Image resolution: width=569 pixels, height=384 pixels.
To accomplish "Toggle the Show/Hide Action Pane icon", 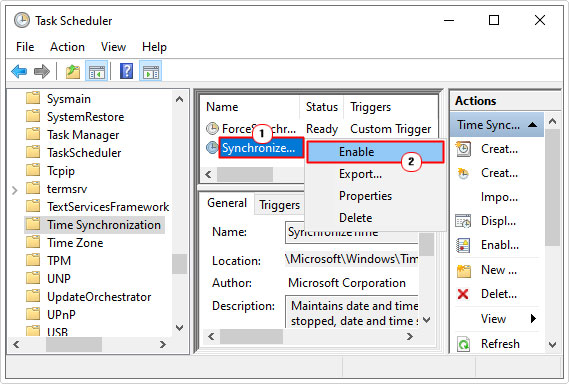I will click(151, 71).
